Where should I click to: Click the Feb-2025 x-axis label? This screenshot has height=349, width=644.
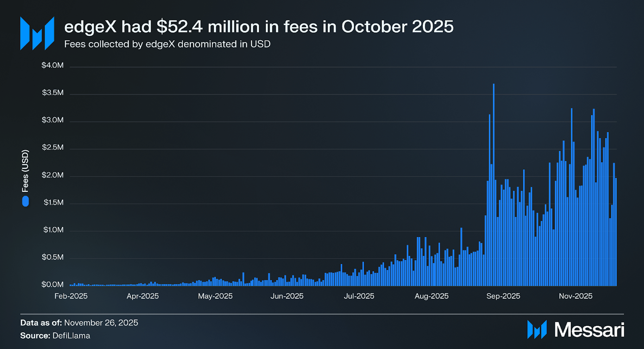click(71, 296)
